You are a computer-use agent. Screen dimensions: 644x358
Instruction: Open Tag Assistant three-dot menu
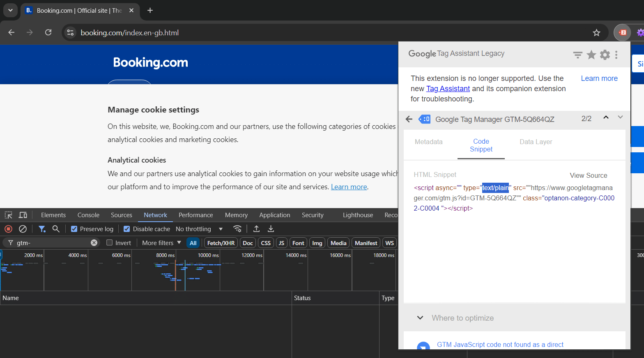click(x=616, y=55)
